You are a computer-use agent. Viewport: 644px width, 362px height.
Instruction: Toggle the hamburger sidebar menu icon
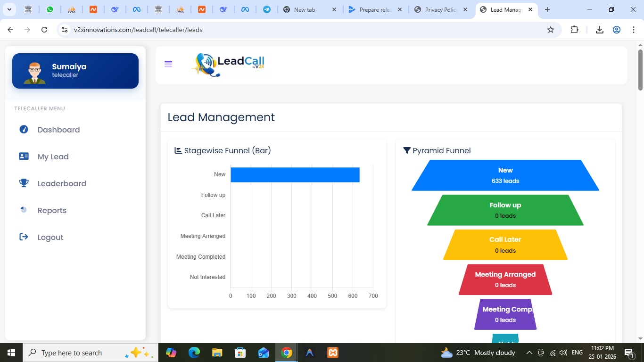(x=168, y=64)
